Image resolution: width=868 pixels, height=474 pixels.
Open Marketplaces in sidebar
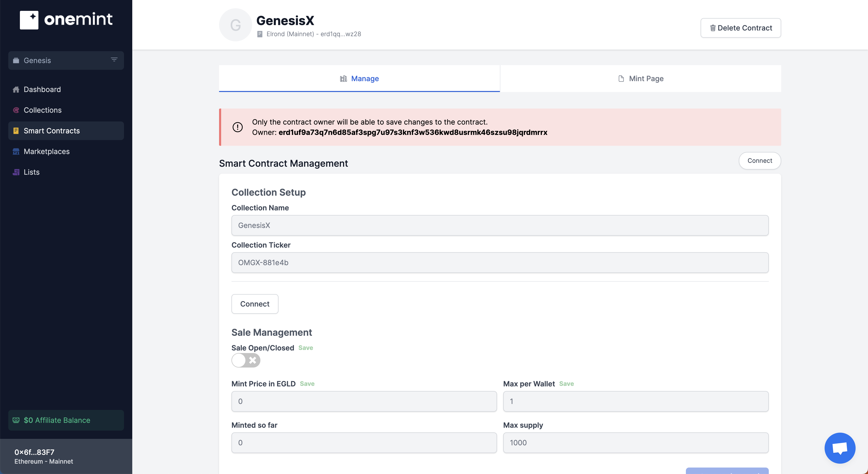pyautogui.click(x=66, y=151)
